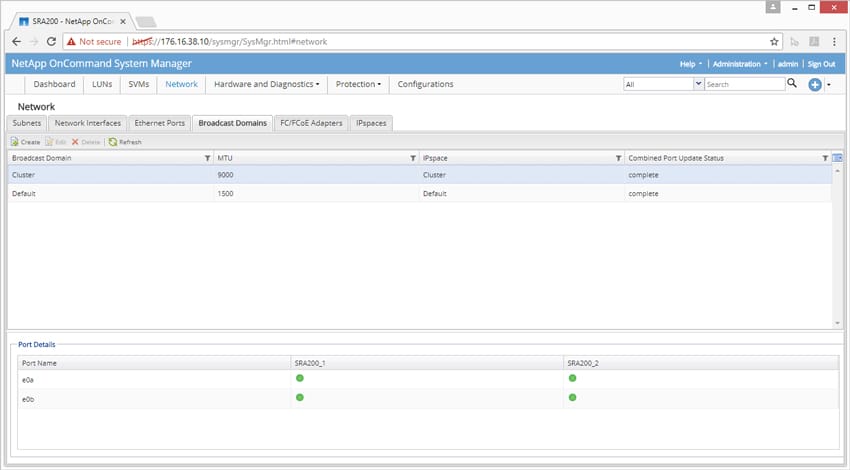Screen dimensions: 850x470
Task: Click the browser back arrow
Action: (16, 42)
